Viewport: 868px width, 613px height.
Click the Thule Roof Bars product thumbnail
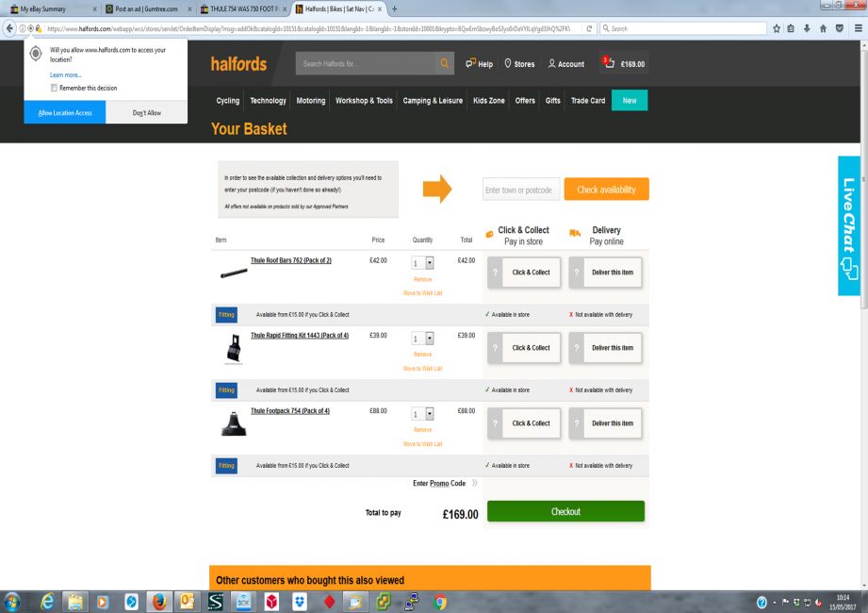[234, 273]
